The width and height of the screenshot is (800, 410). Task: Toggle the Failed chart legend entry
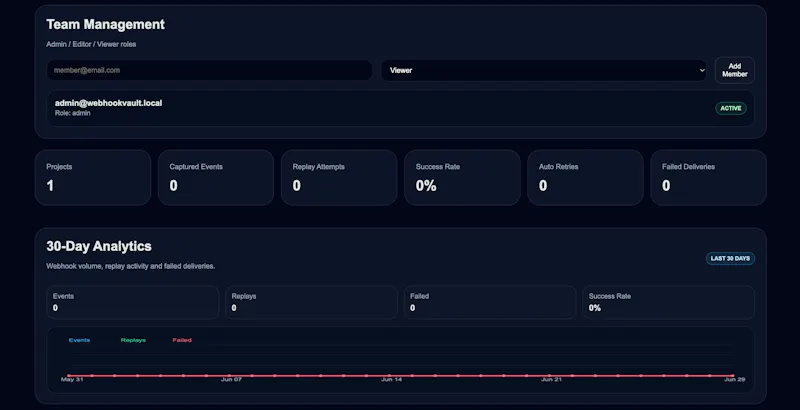coord(182,340)
